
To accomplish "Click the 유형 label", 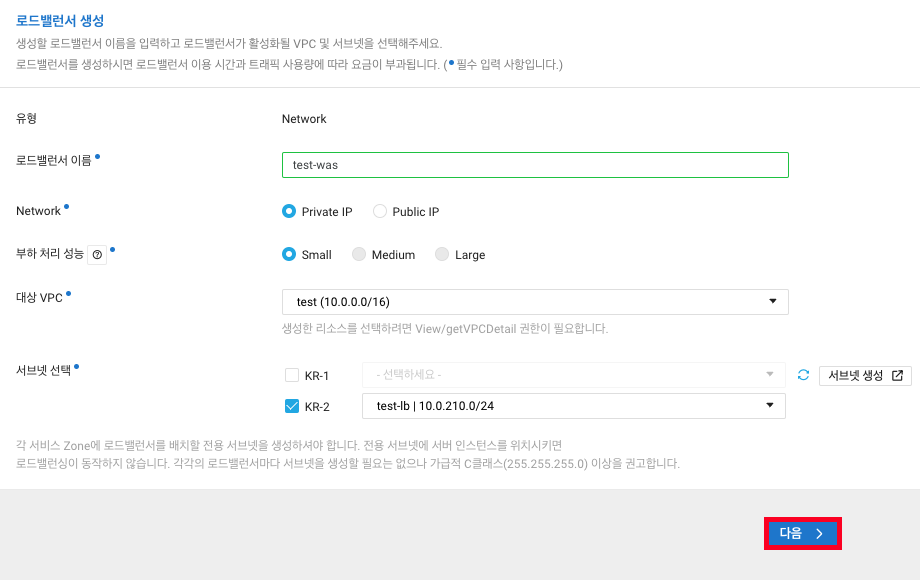I will (x=26, y=118).
